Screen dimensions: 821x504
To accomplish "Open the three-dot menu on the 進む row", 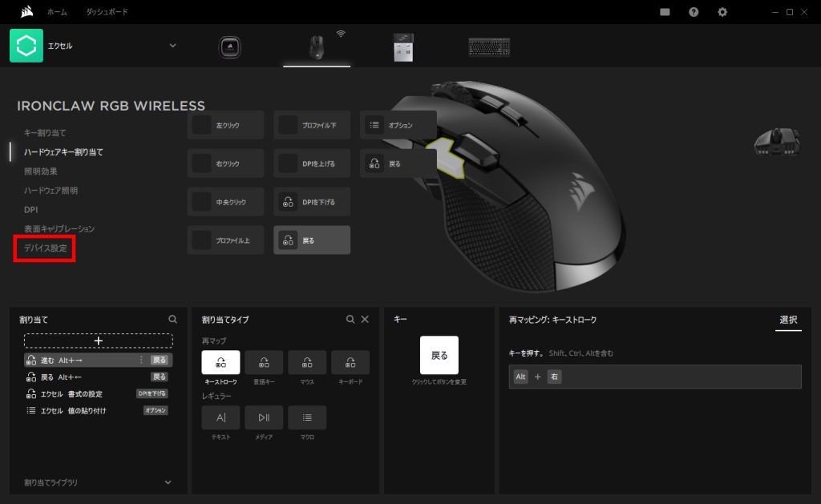I will [141, 360].
